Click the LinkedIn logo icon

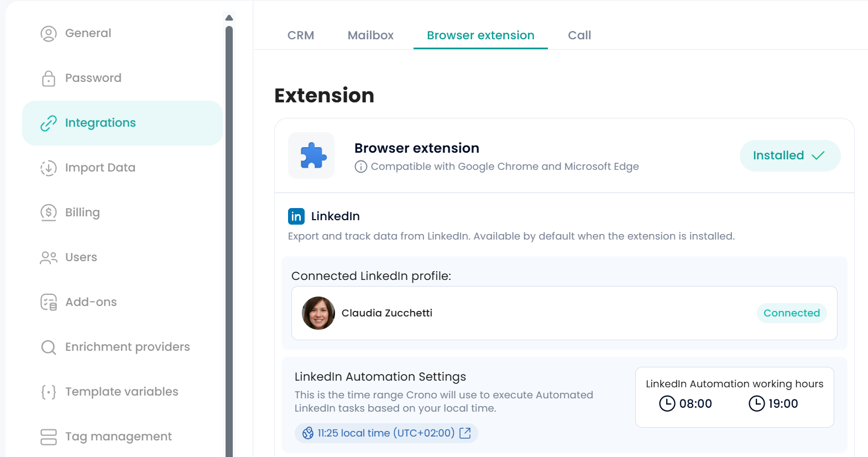click(x=296, y=216)
